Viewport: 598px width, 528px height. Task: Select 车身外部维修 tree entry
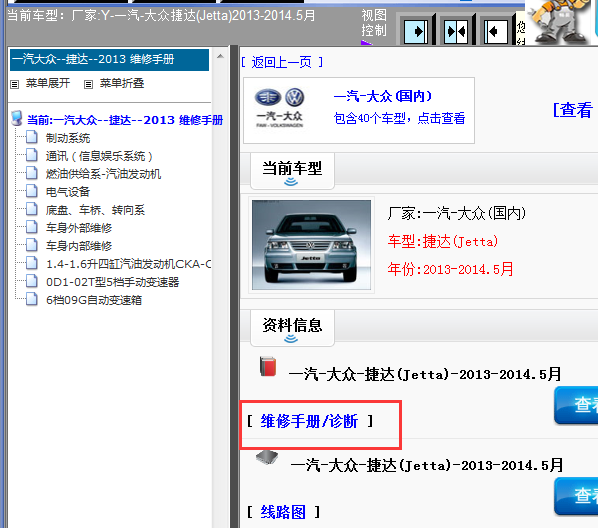tap(79, 228)
